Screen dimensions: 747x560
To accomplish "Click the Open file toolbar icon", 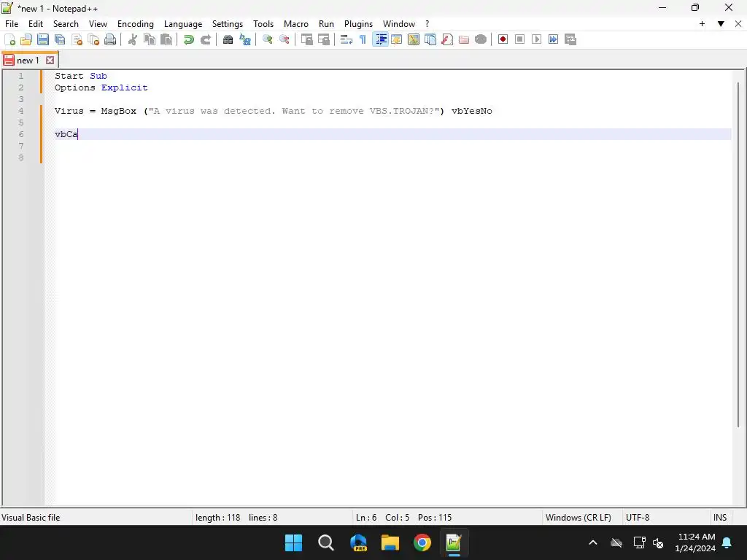I will [26, 39].
